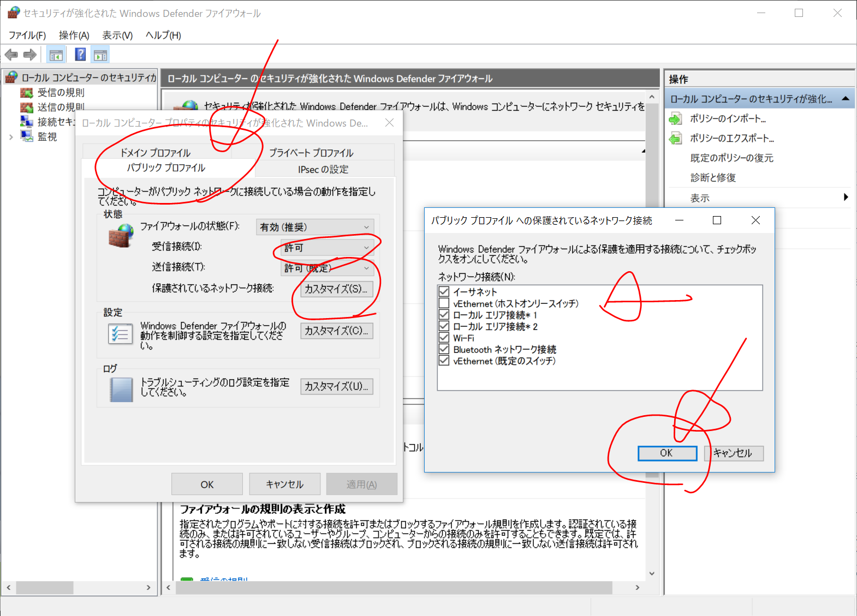This screenshot has width=857, height=616.
Task: Click the 表示 submenu item in actions pane
Action: click(700, 198)
